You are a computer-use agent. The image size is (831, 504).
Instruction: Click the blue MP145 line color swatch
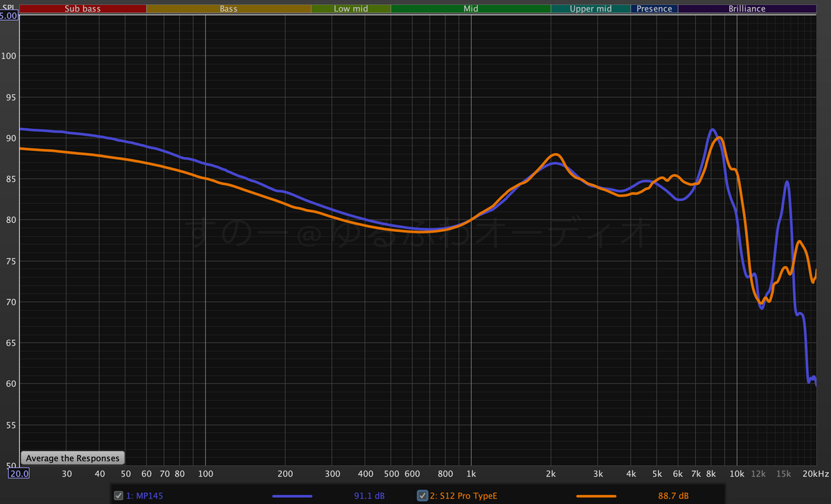pos(292,496)
